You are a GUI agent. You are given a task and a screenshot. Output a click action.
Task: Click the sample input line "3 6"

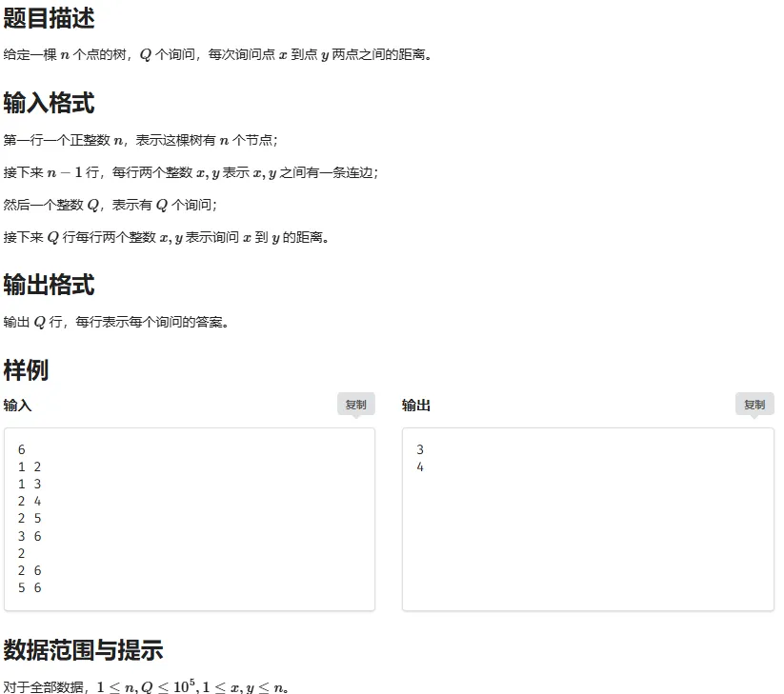click(30, 536)
